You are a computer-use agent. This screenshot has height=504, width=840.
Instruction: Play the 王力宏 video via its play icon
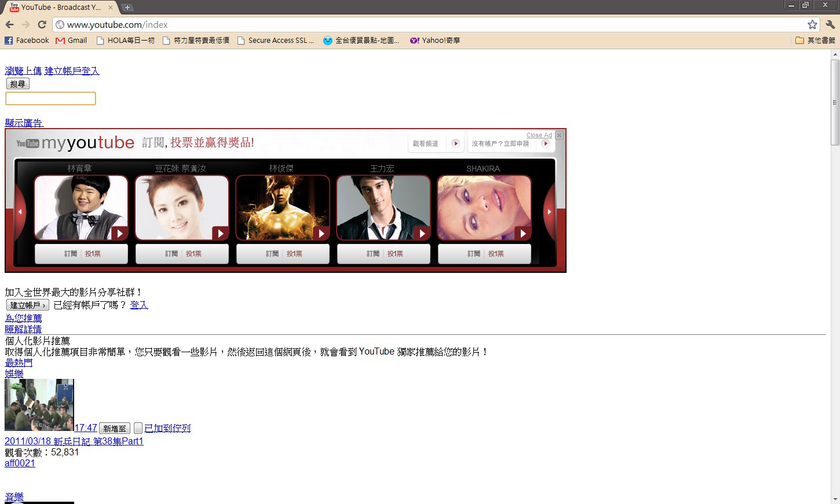[x=422, y=233]
